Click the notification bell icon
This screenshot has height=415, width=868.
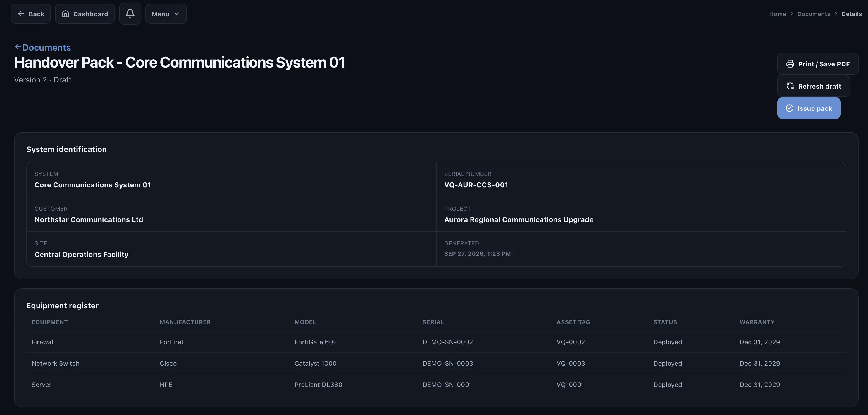pos(130,14)
